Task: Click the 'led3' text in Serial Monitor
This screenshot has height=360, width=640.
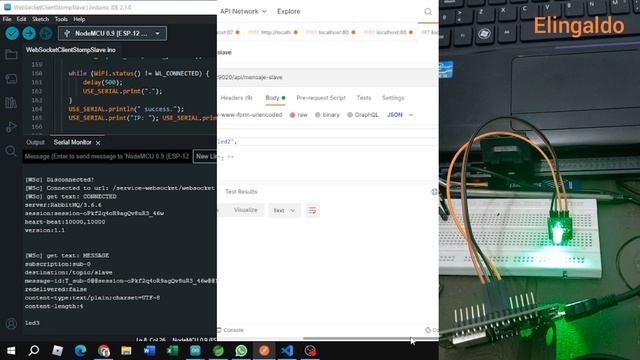Action: click(32, 323)
